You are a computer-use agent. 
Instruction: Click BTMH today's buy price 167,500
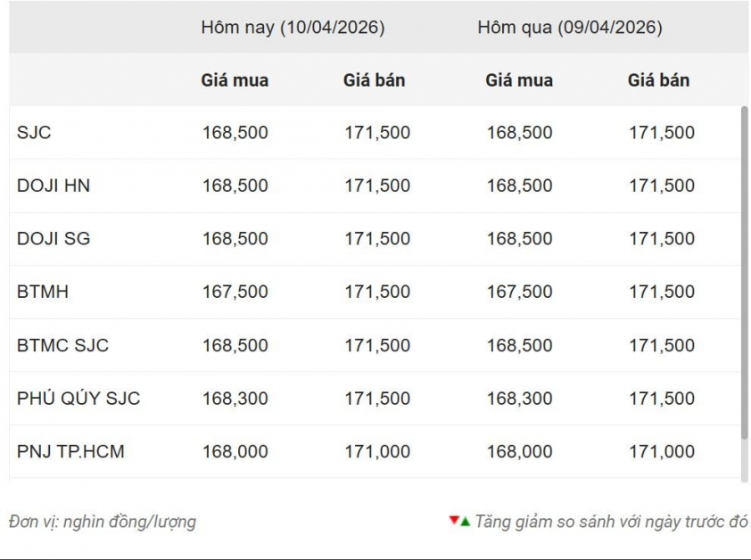pos(235,292)
